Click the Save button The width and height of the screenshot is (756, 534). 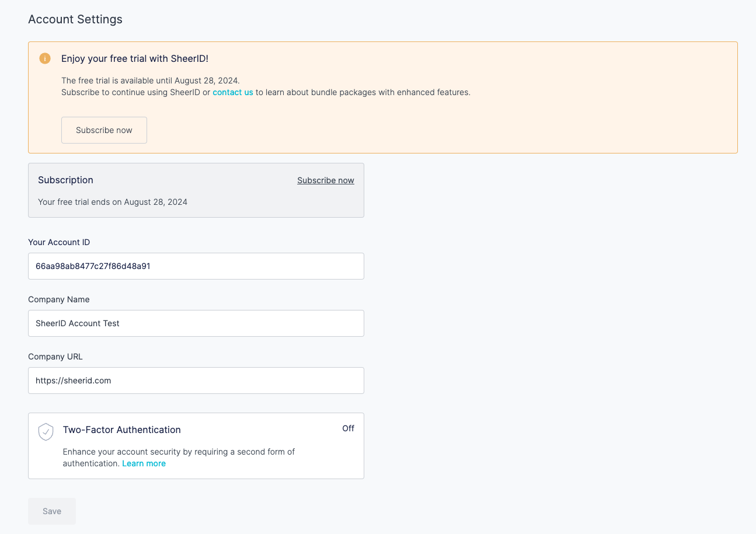pos(52,511)
